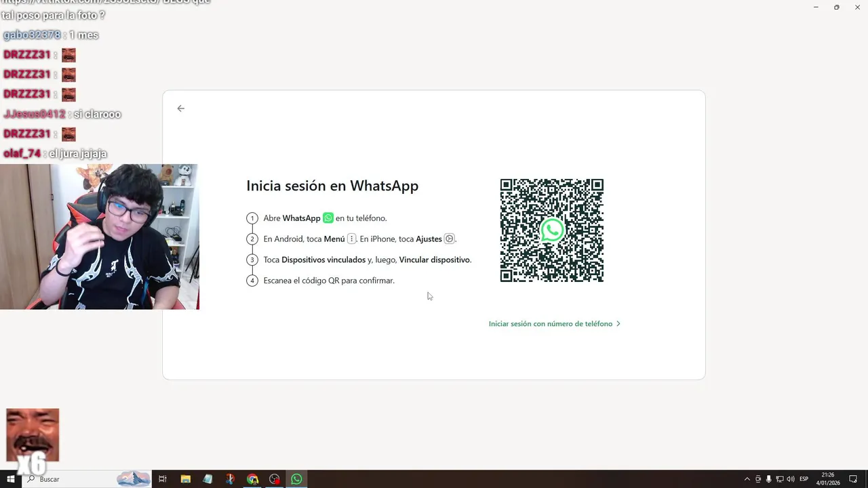Click the webcam overlay video

pyautogui.click(x=99, y=237)
